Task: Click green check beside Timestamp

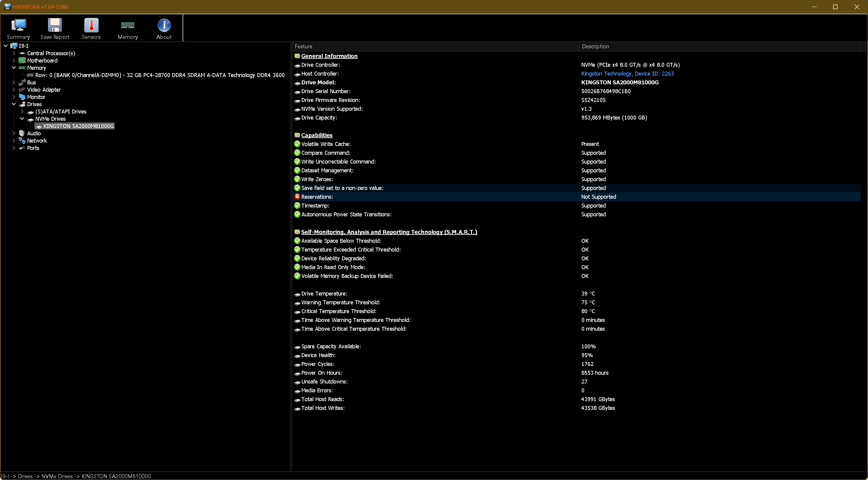Action: [x=297, y=206]
